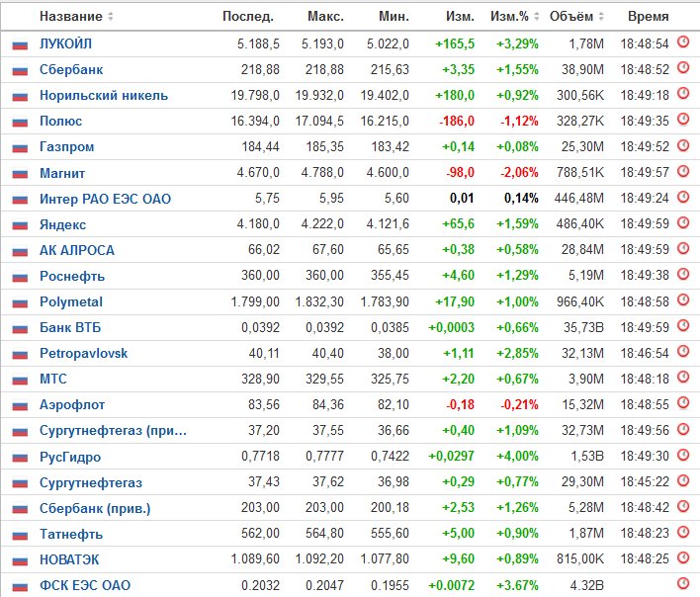The width and height of the screenshot is (700, 597).
Task: Open the Аэрофлот stock link
Action: pos(72,404)
